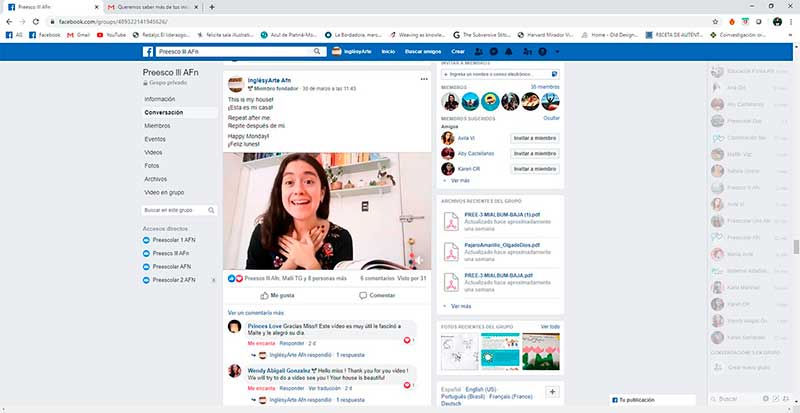The height and width of the screenshot is (413, 800).
Task: Open friend requests icon in Facebook header
Action: pyautogui.click(x=479, y=52)
